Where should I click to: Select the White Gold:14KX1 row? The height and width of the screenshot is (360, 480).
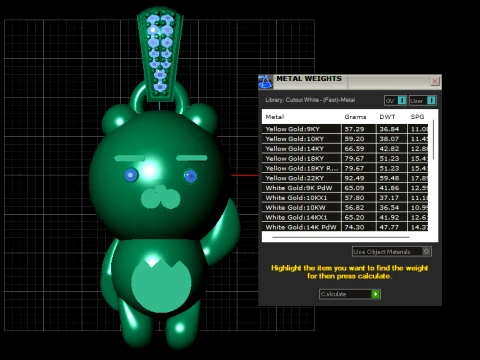click(345, 217)
